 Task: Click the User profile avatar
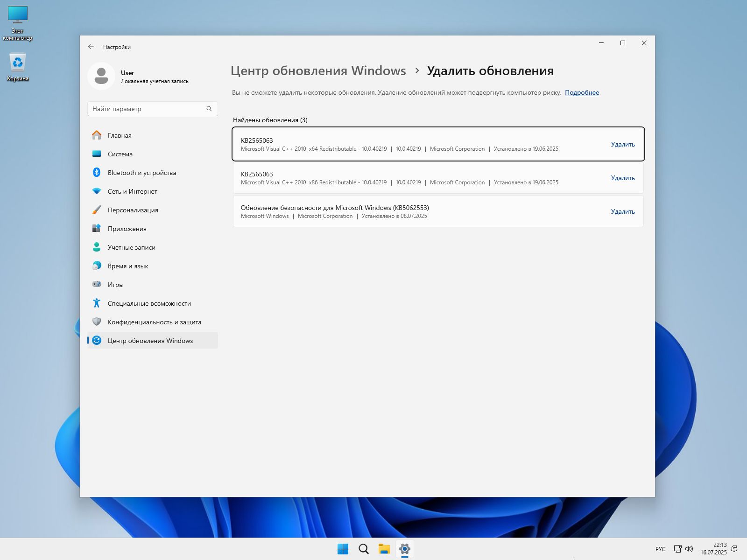tap(101, 76)
